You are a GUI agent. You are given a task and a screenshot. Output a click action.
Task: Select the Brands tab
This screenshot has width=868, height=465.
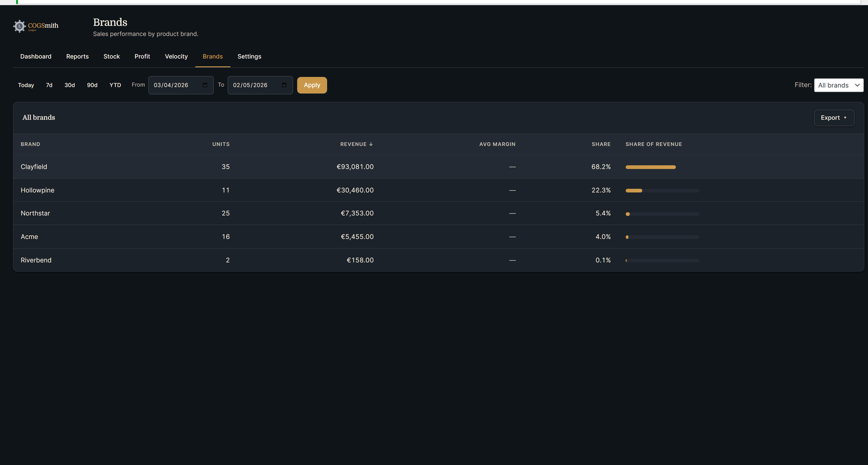(213, 56)
